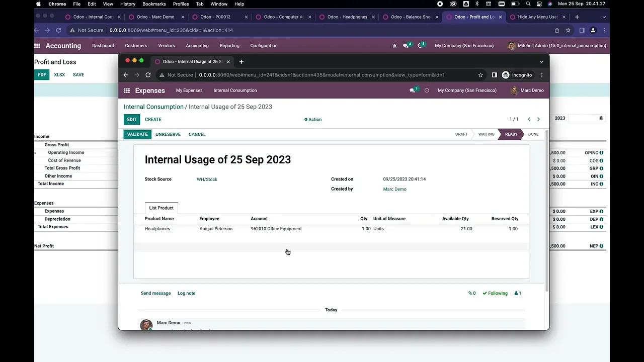Open Chrome three-dot menu in Incognito window
This screenshot has width=644, height=362.
tap(542, 75)
